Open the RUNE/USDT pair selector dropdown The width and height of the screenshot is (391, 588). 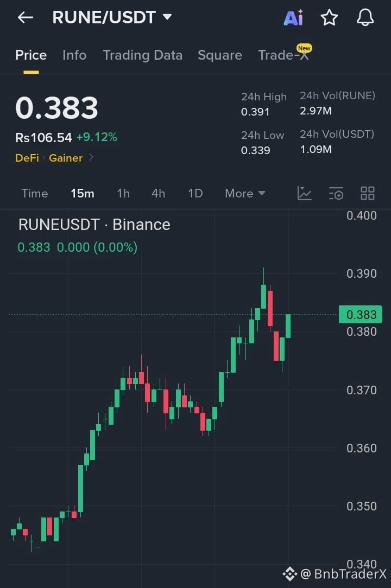pos(112,17)
